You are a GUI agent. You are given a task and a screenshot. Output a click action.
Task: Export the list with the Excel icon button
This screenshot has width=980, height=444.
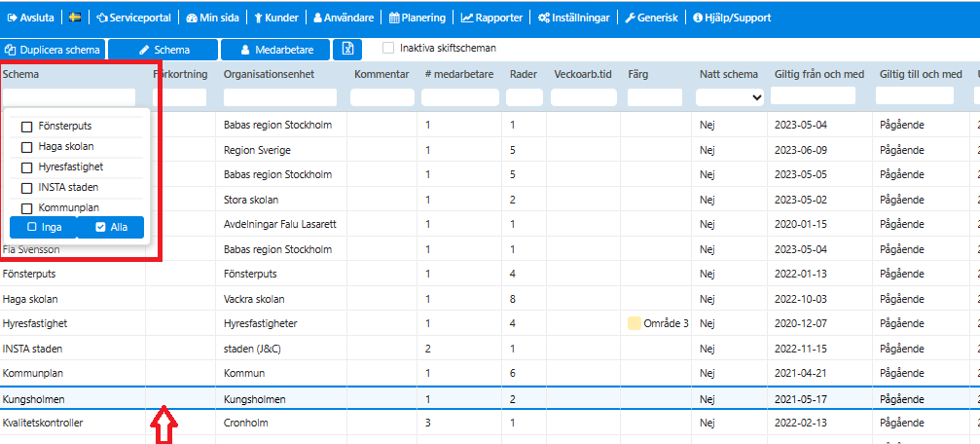pos(347,50)
